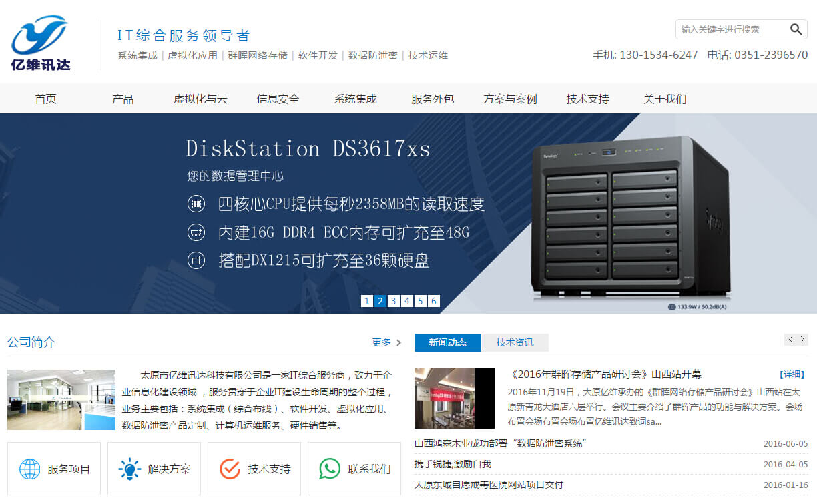Go to 首页 in the navigation bar
The height and width of the screenshot is (504, 817).
pos(46,99)
